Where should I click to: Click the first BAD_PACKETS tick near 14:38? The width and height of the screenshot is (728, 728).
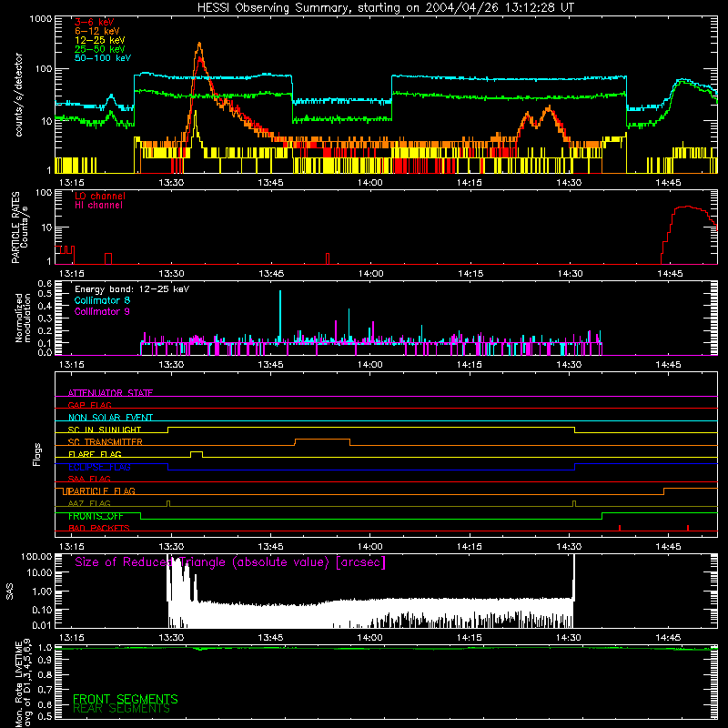(620, 528)
